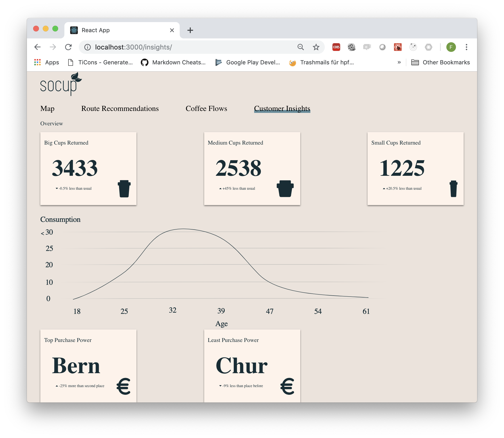
Task: Open a new browser tab
Action: pos(190,30)
